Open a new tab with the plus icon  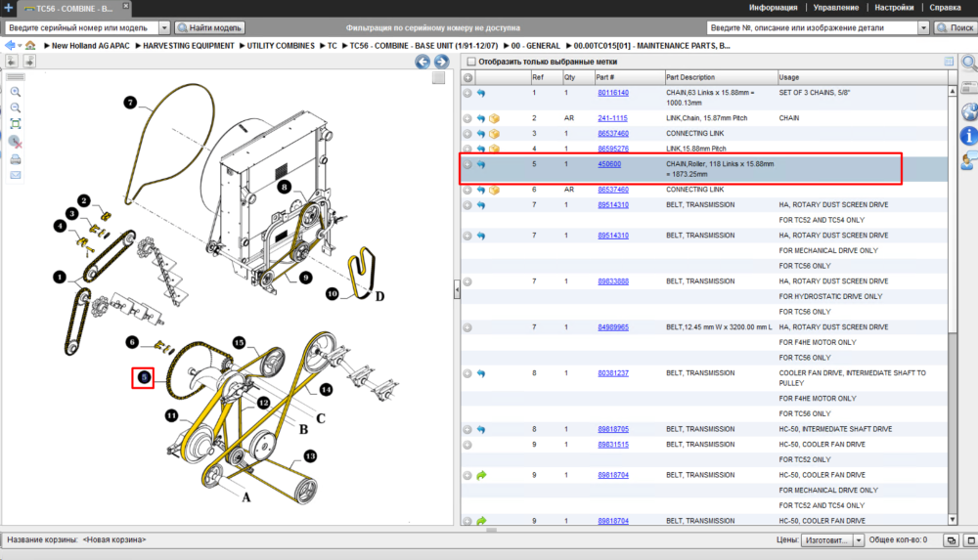coord(8,8)
